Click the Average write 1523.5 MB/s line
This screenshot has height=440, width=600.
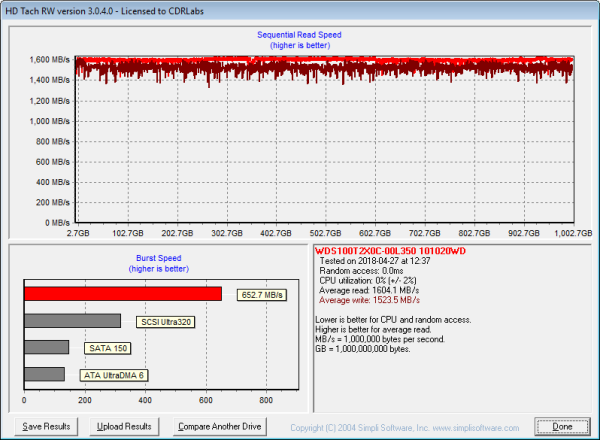[368, 300]
